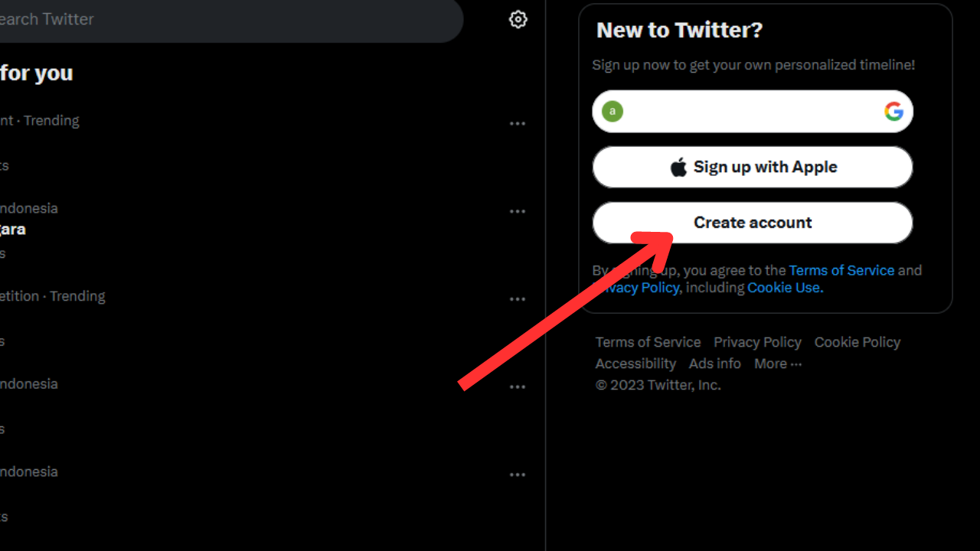Expand the More footer menu
980x551 pixels.
pyautogui.click(x=778, y=364)
